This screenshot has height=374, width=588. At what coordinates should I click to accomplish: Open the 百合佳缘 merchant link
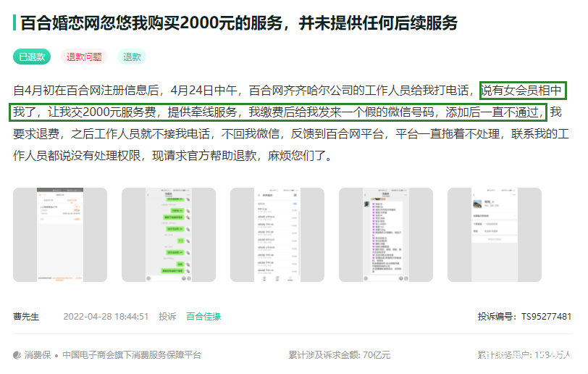(x=203, y=317)
